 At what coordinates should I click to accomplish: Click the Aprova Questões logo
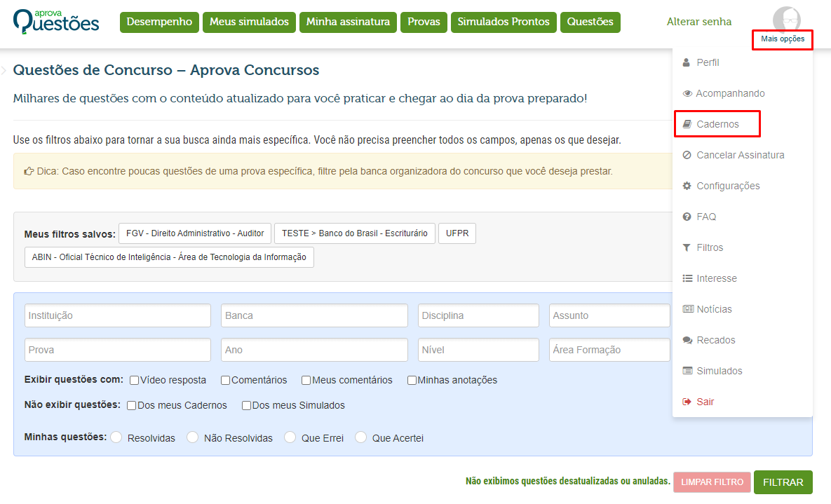coord(55,21)
